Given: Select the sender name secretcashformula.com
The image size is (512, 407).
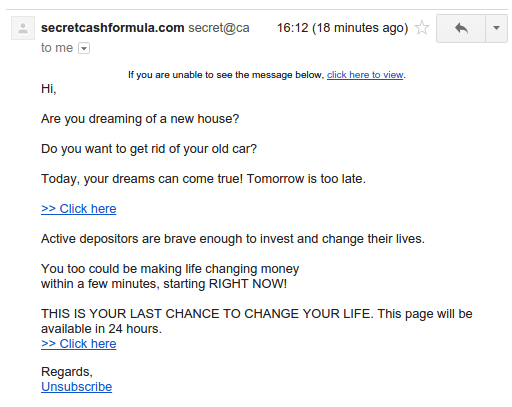Looking at the screenshot, I should point(113,28).
